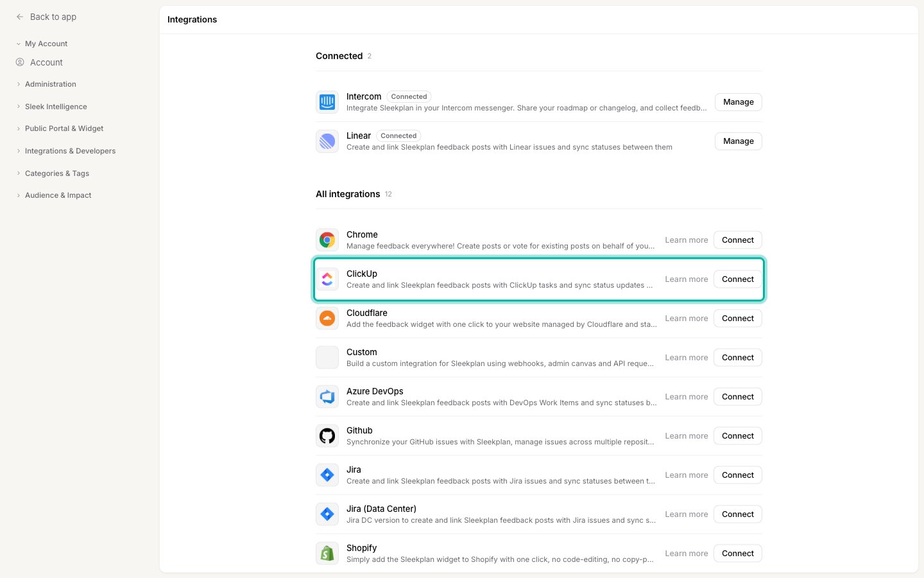Image resolution: width=924 pixels, height=578 pixels.
Task: Click the Github integration name
Action: (359, 430)
